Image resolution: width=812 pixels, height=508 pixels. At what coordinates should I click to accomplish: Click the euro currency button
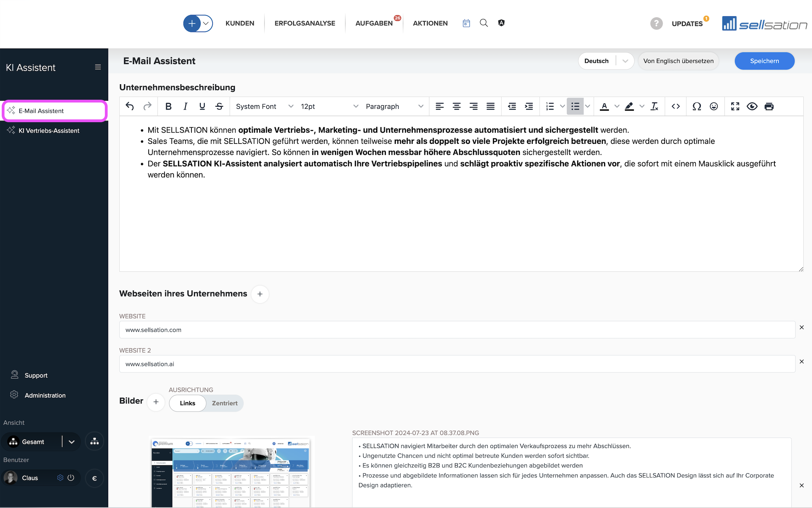95,478
